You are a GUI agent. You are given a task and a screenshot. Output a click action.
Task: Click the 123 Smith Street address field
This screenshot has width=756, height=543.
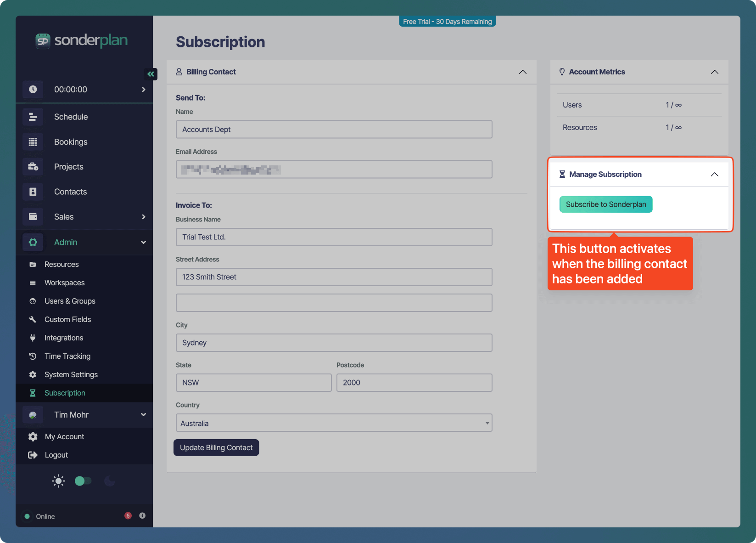pos(334,277)
